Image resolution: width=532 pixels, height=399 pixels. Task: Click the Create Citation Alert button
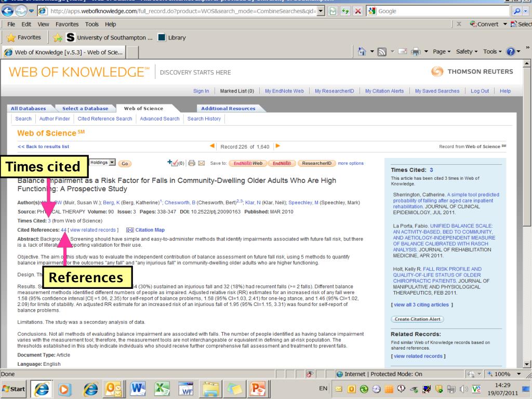(x=417, y=319)
